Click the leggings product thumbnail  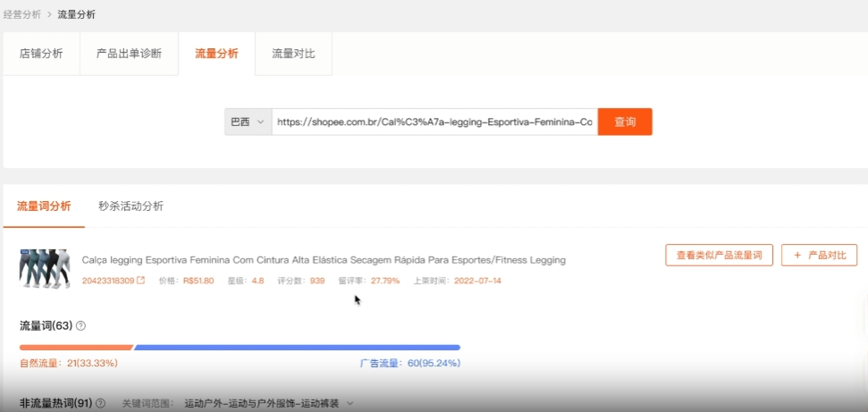pos(44,267)
